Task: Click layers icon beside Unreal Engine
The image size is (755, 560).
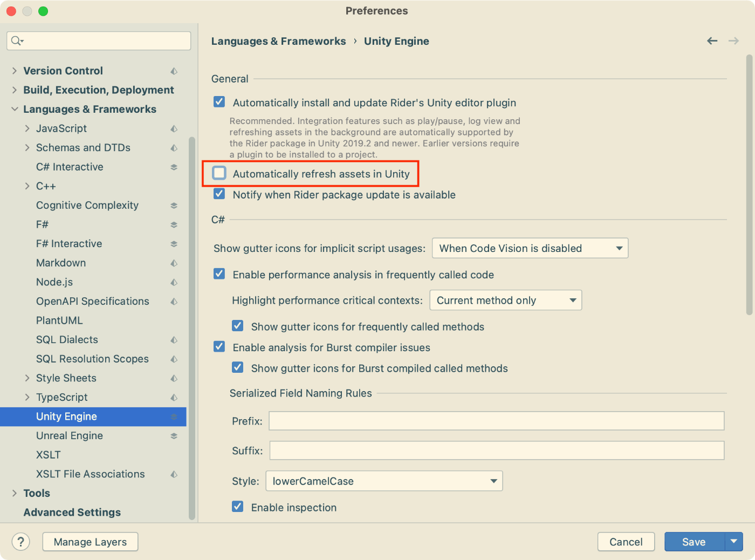Action: coord(174,436)
